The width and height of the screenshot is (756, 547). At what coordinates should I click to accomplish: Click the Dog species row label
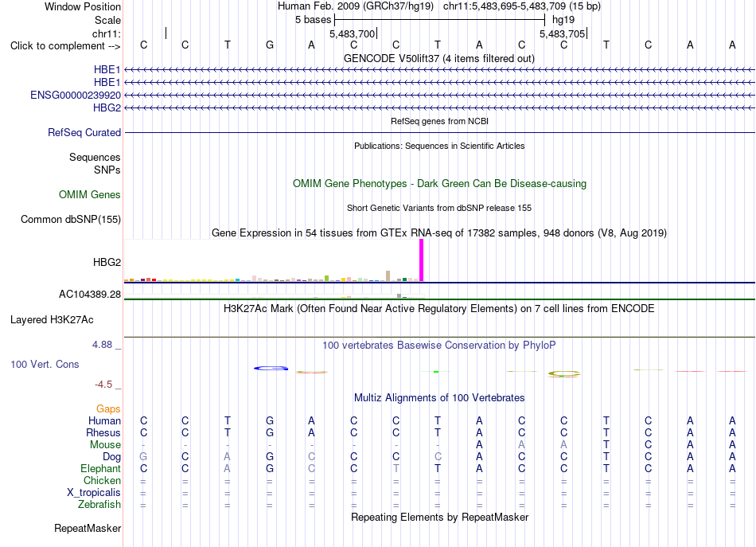[x=111, y=456]
